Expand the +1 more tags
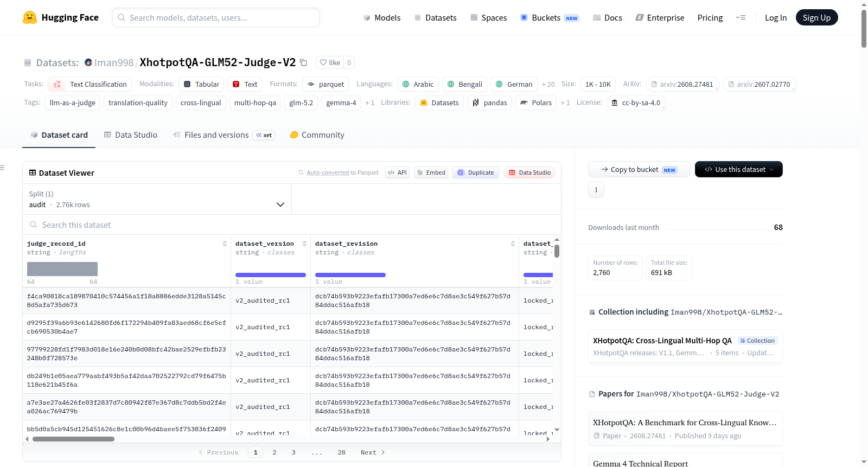The height and width of the screenshot is (467, 868). coord(370,103)
